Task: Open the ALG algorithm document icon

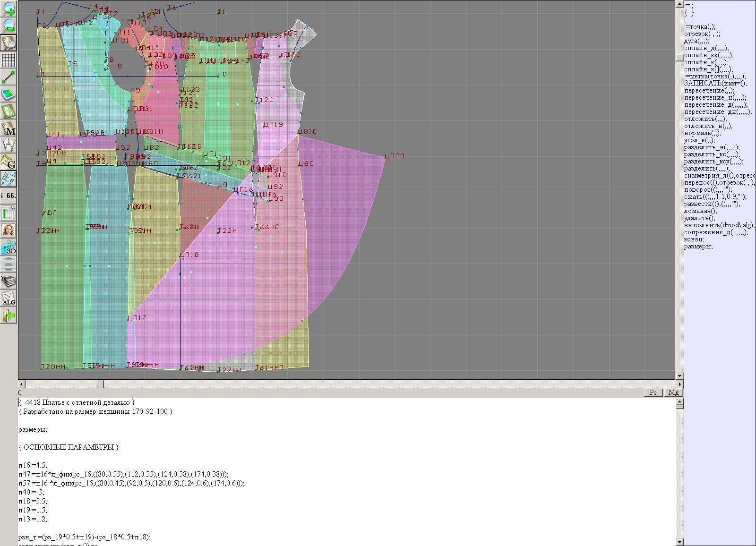Action: coord(9,298)
